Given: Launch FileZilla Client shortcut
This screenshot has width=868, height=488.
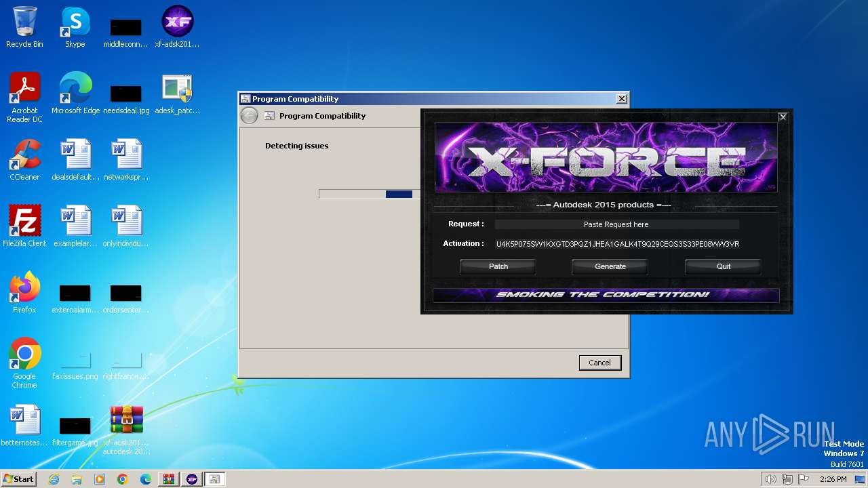Looking at the screenshot, I should [24, 226].
